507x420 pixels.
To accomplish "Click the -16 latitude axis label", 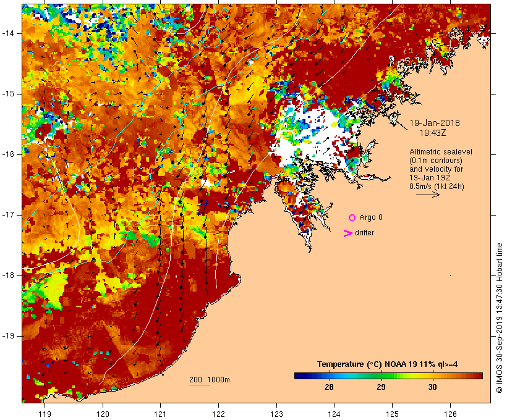I will tap(7, 154).
